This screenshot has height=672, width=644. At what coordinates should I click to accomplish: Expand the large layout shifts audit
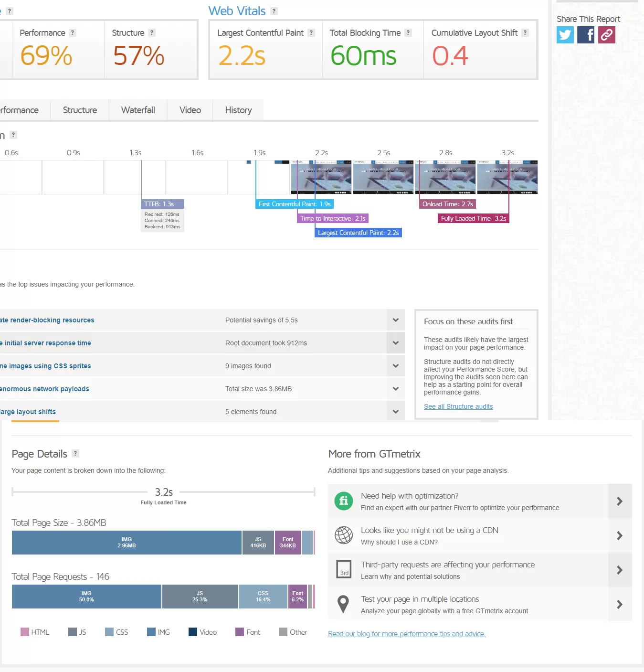tap(396, 412)
